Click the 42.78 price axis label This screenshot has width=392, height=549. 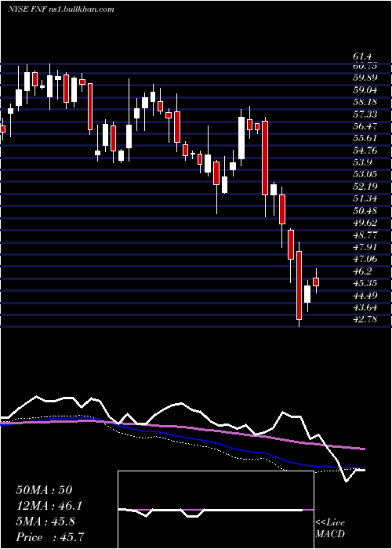coord(365,319)
